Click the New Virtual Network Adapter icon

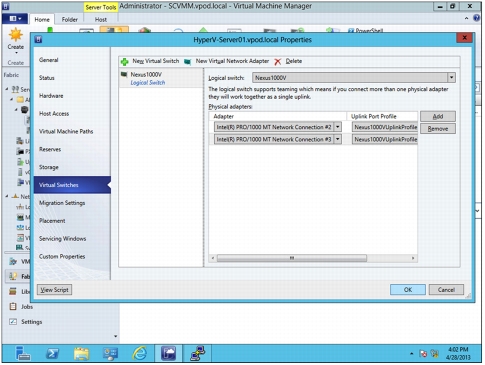click(x=188, y=62)
